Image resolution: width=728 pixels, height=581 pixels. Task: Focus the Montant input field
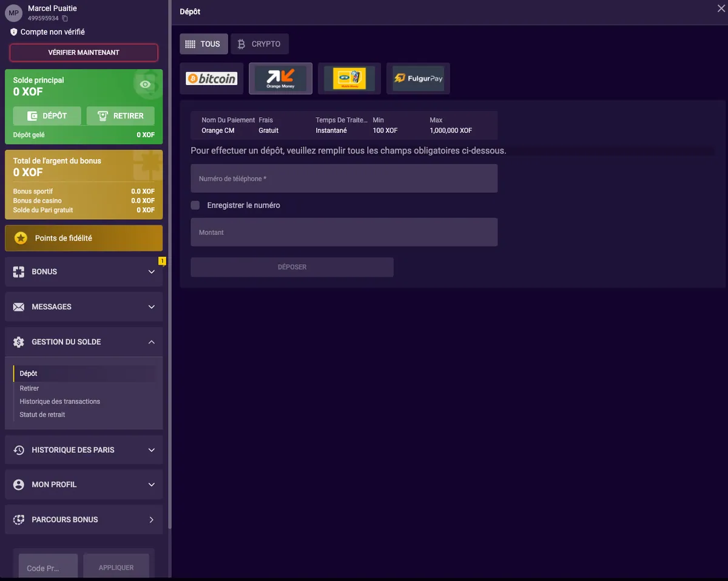(x=344, y=233)
